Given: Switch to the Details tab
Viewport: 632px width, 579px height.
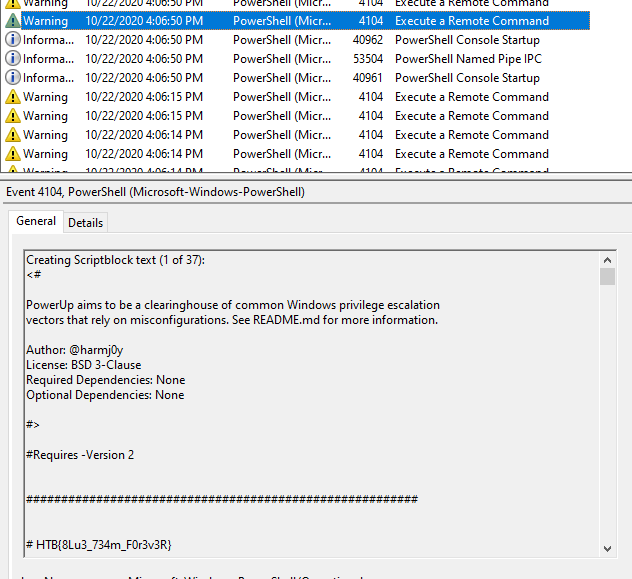Looking at the screenshot, I should [x=85, y=222].
